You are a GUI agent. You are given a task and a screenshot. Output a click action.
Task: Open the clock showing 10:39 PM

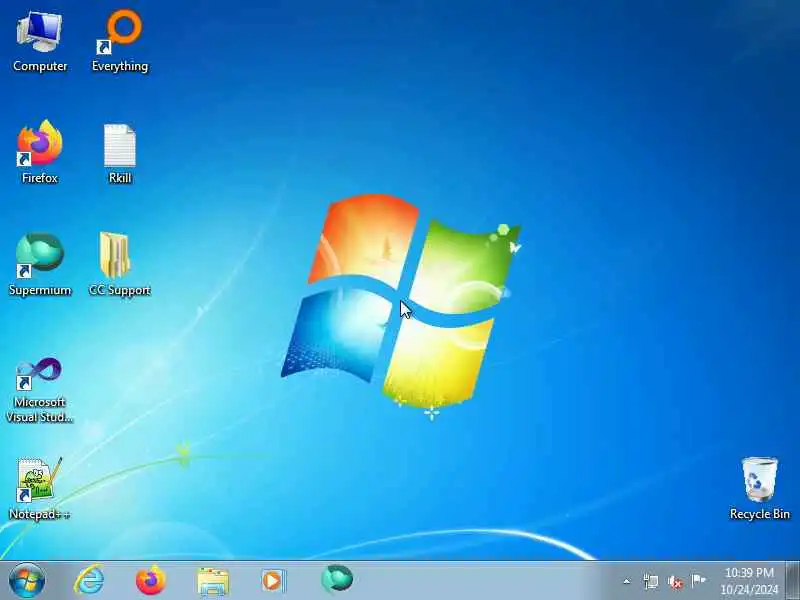[x=749, y=581]
